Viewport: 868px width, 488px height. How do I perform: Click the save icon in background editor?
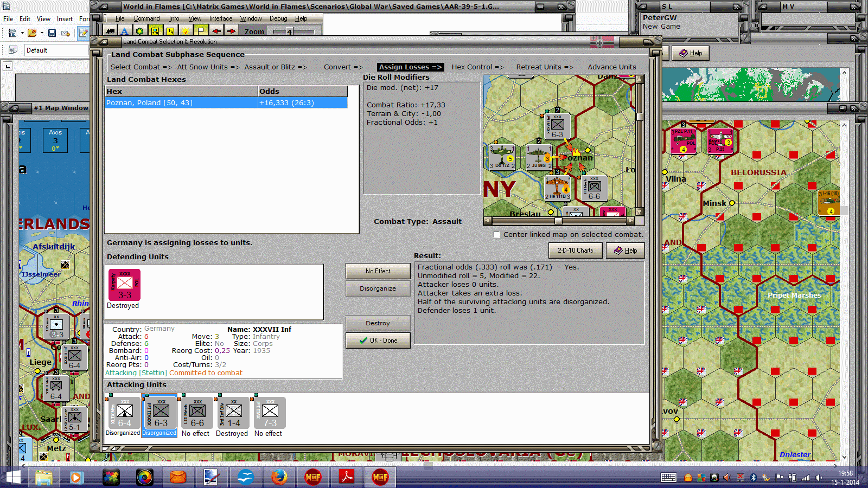[52, 33]
